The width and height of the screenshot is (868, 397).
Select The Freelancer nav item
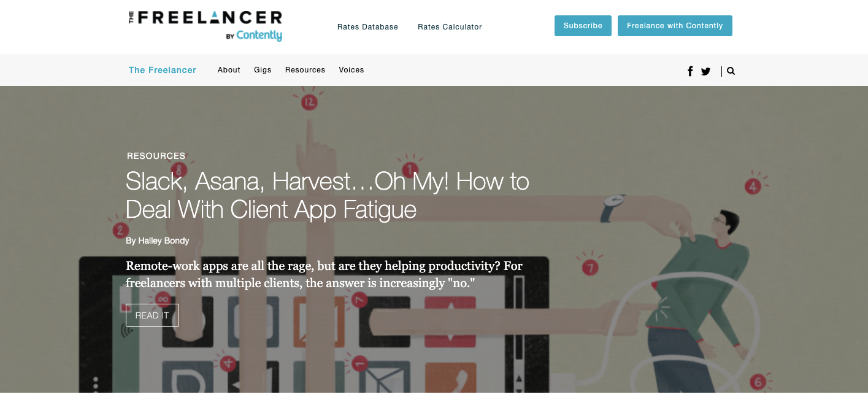pos(163,70)
